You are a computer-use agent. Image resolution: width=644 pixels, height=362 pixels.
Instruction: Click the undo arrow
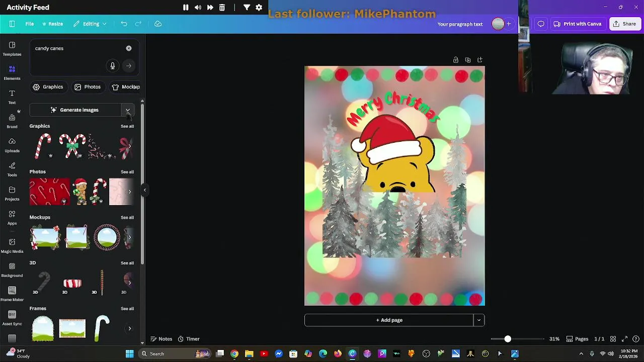124,24
